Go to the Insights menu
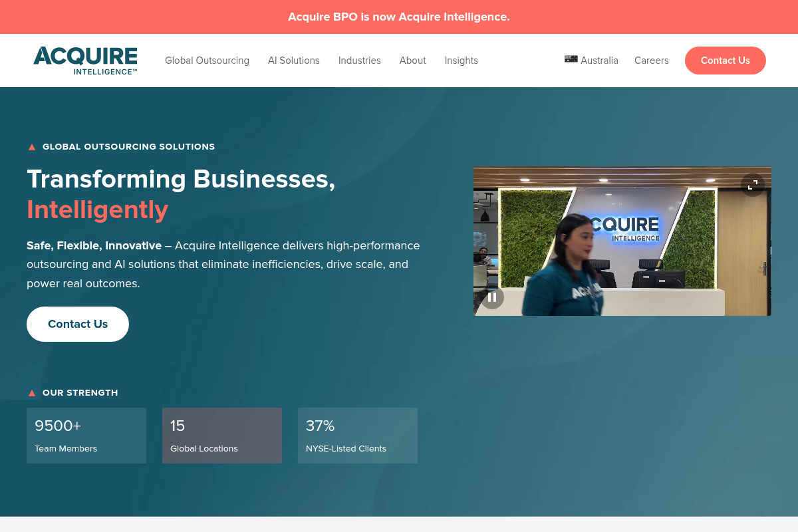Screen dimensions: 798x532 coord(461,61)
